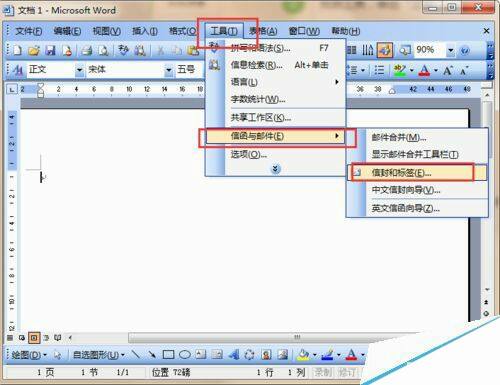
Task: Click the New blank document icon
Action: tap(17, 50)
